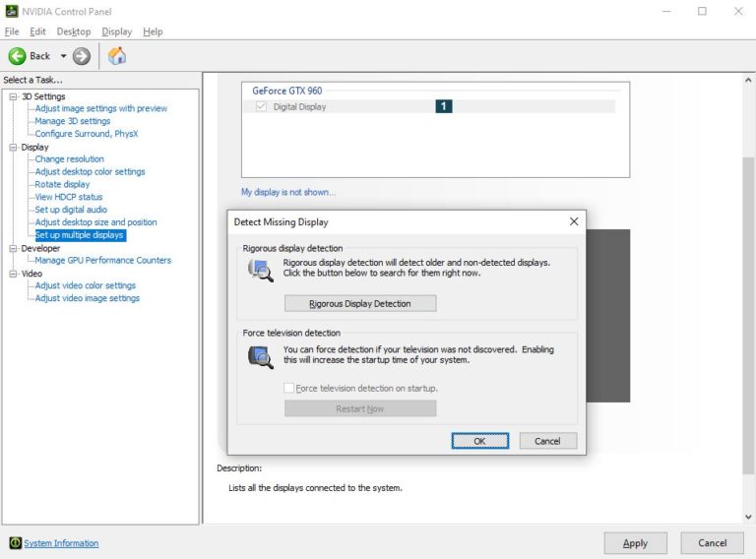Click the force television detection icon
The width and height of the screenshot is (756, 559).
click(260, 357)
